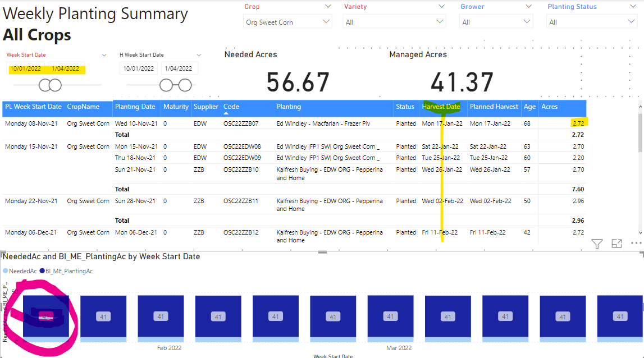Click the Managed Acres card value 41.37
Screen dimensions: 644x358
click(x=462, y=82)
